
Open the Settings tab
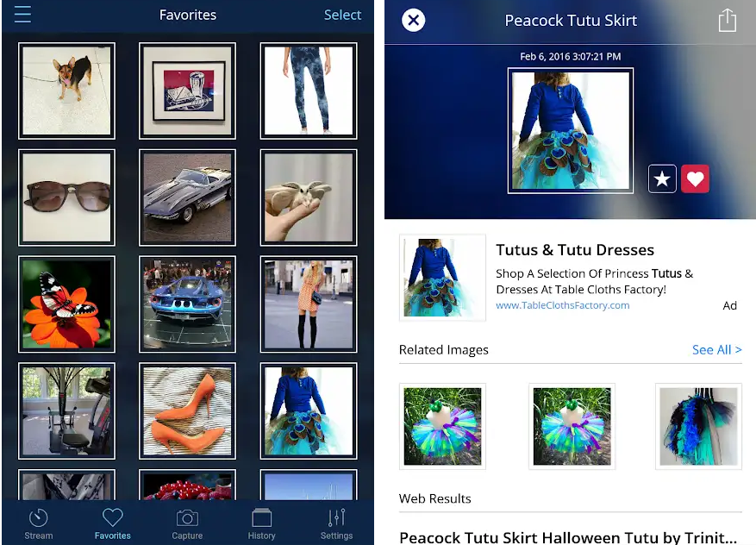pos(336,523)
